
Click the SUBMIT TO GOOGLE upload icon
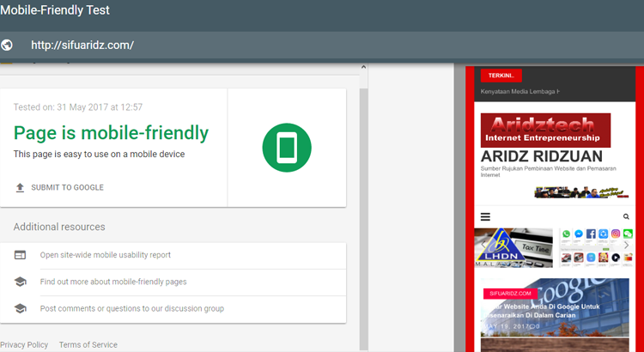click(20, 188)
